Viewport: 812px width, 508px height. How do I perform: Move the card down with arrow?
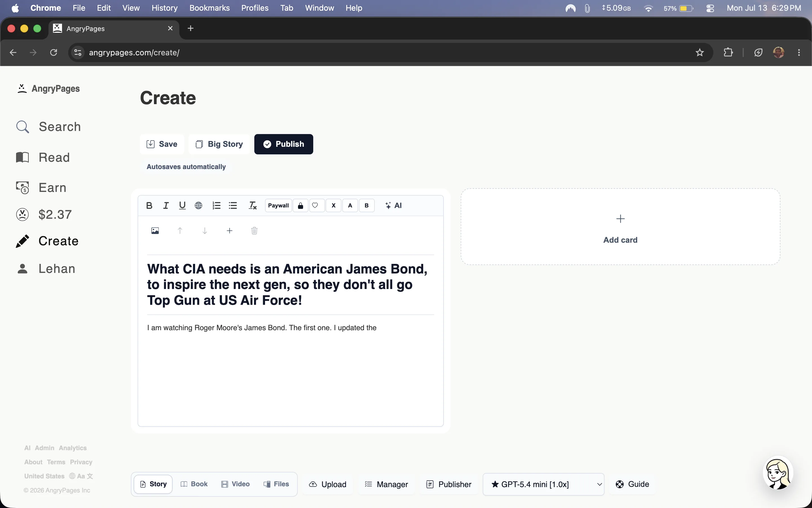205,231
